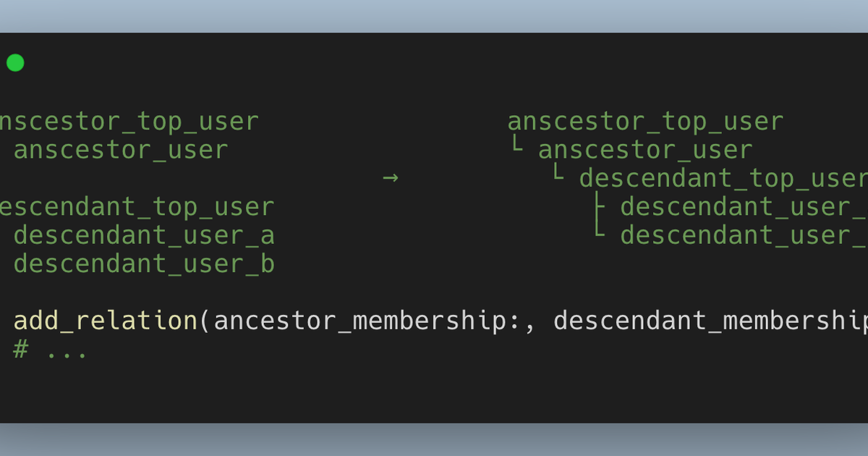Click the right-column anscestor_user child node
The height and width of the screenshot is (456, 868).
pyautogui.click(x=645, y=150)
